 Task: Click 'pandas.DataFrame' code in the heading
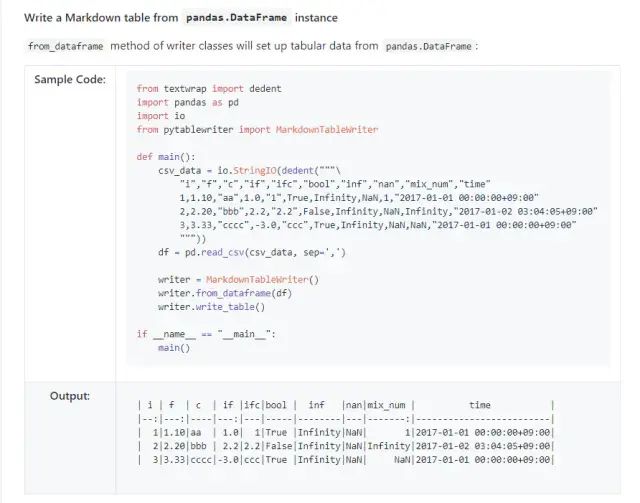(x=237, y=18)
